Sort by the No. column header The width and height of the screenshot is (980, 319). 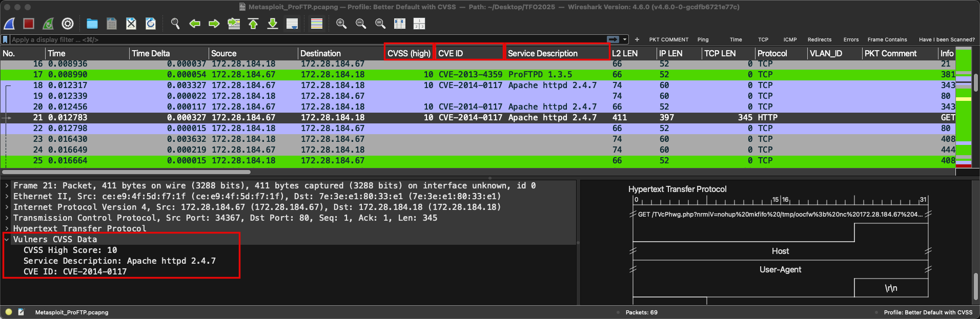click(x=23, y=53)
